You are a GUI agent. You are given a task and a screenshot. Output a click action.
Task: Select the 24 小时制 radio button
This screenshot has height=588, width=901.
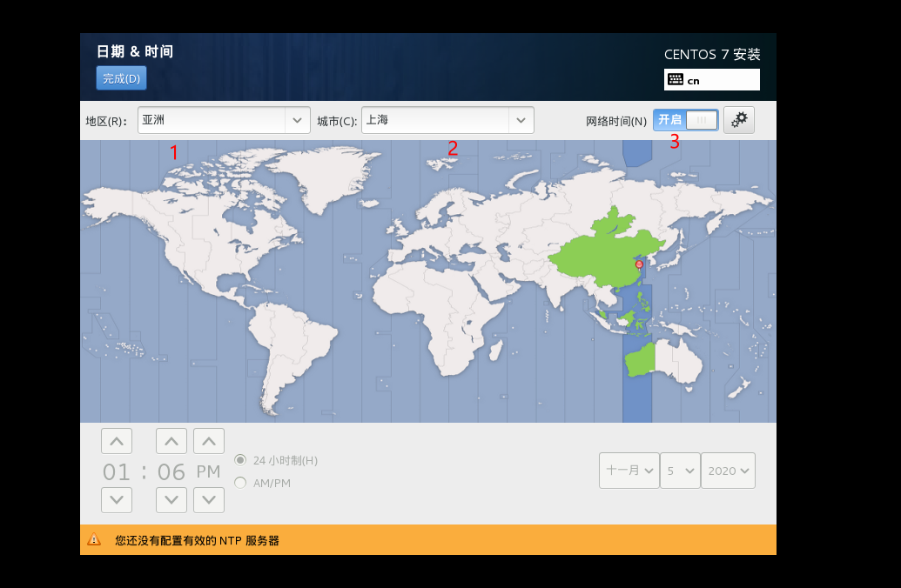[x=239, y=461]
